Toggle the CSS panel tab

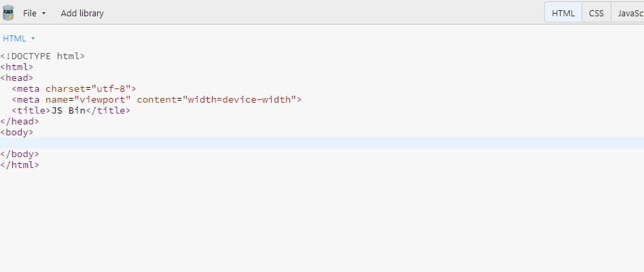596,13
